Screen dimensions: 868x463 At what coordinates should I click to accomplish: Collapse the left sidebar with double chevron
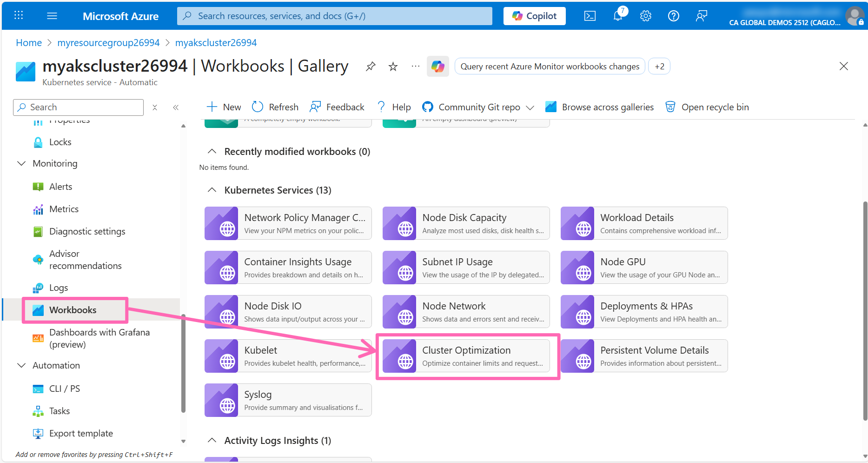[x=176, y=107]
